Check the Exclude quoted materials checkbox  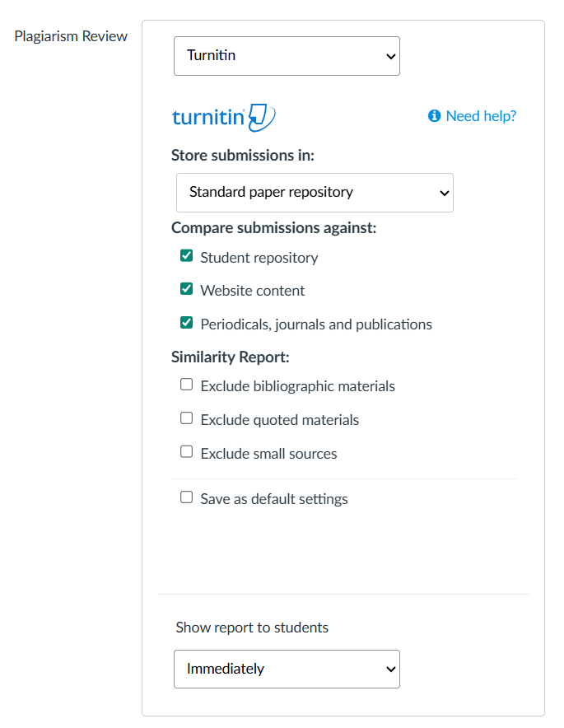[186, 418]
